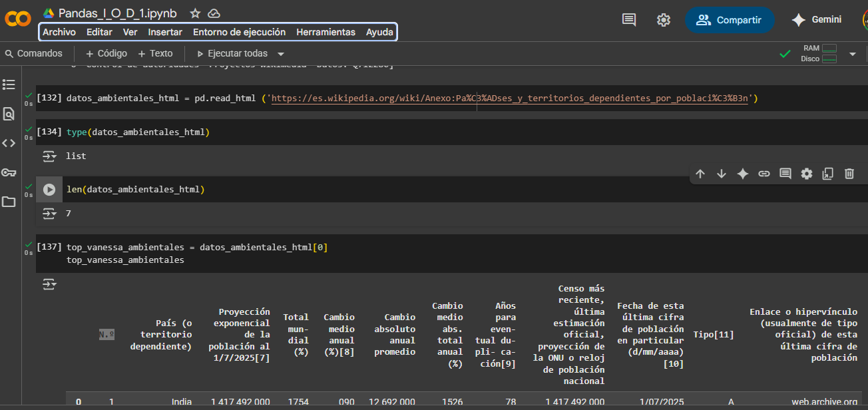Open the Entorno de ejecución menu
The width and height of the screenshot is (868, 410).
pyautogui.click(x=239, y=32)
